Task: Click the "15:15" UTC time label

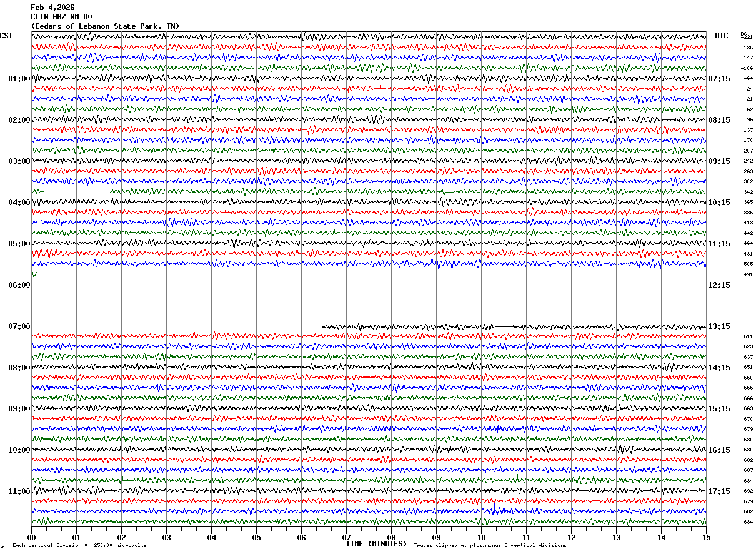Action: (719, 409)
